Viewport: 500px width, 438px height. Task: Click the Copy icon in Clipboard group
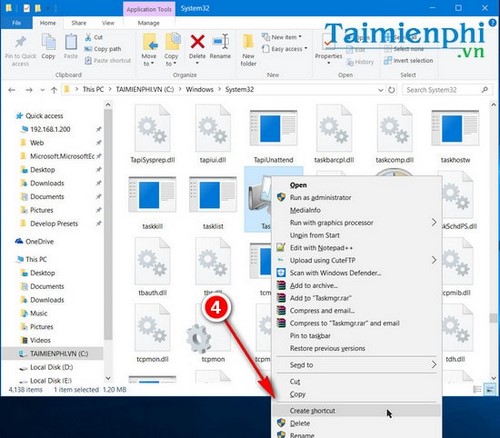point(48,42)
